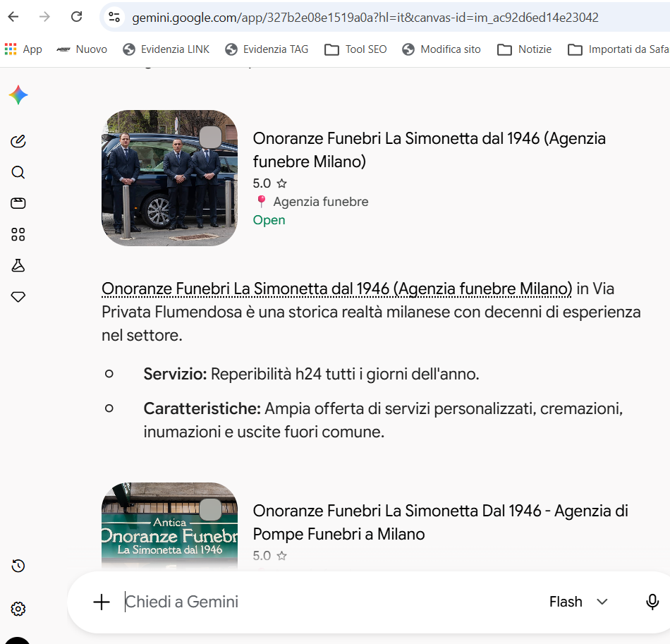Open the video clapperboard icon in sidebar
Screen dimensions: 670x644
[x=18, y=203]
